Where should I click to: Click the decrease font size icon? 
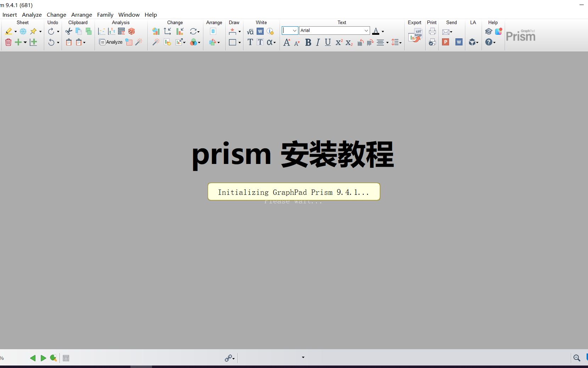(297, 43)
